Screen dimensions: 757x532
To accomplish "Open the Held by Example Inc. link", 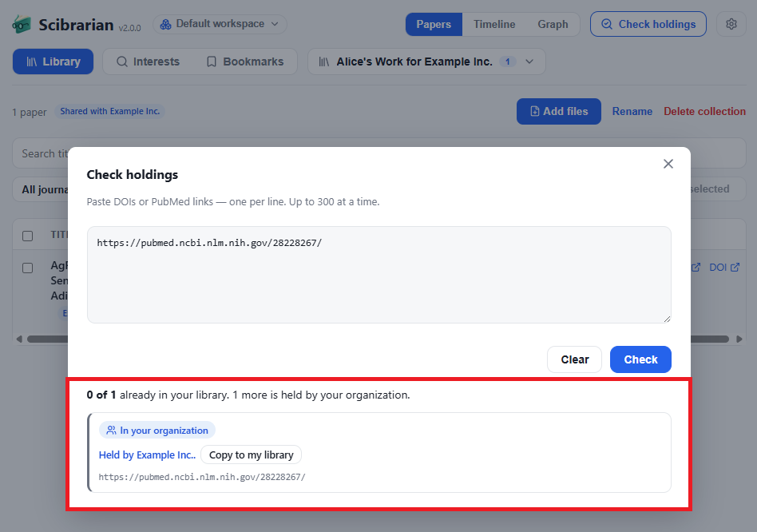I will (147, 455).
